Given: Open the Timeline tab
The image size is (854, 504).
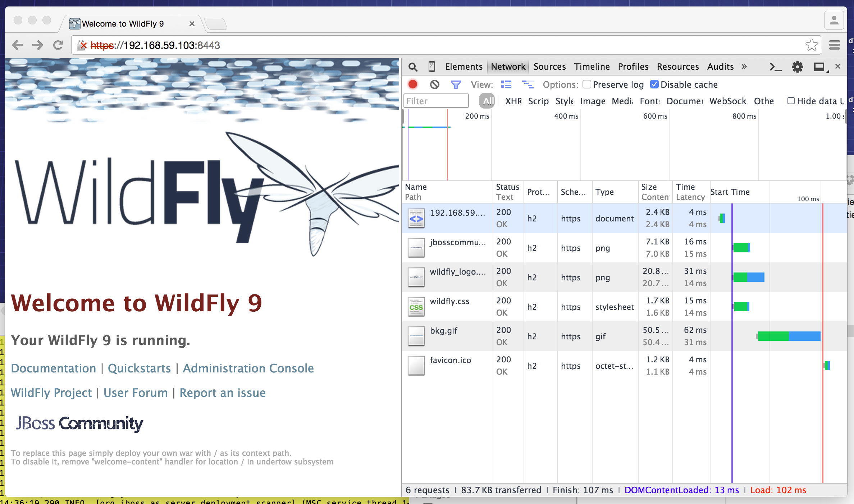Looking at the screenshot, I should pos(592,67).
